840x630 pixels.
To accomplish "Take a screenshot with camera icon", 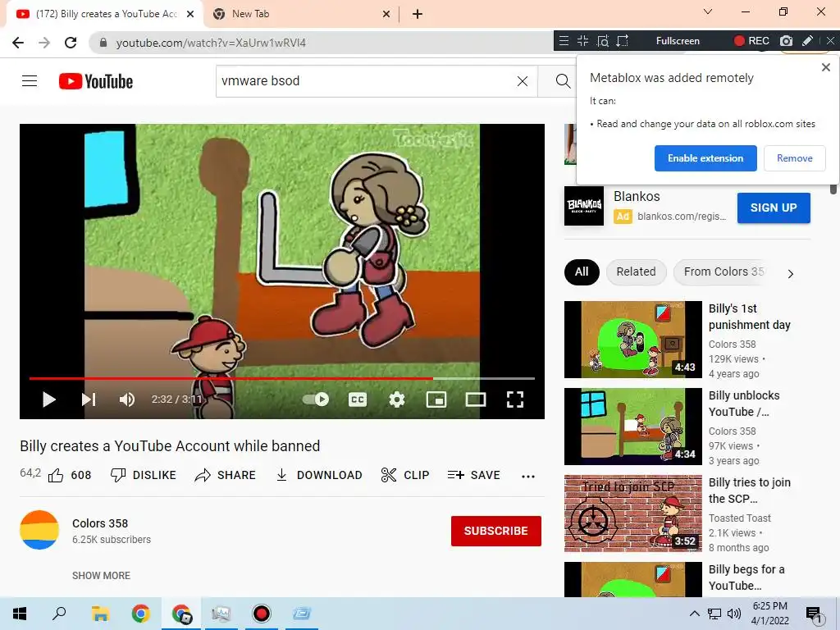I will pos(786,41).
